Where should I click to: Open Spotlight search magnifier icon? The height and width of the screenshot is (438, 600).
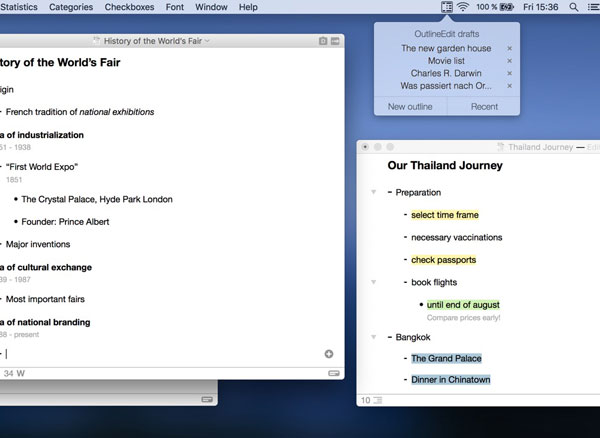[573, 7]
